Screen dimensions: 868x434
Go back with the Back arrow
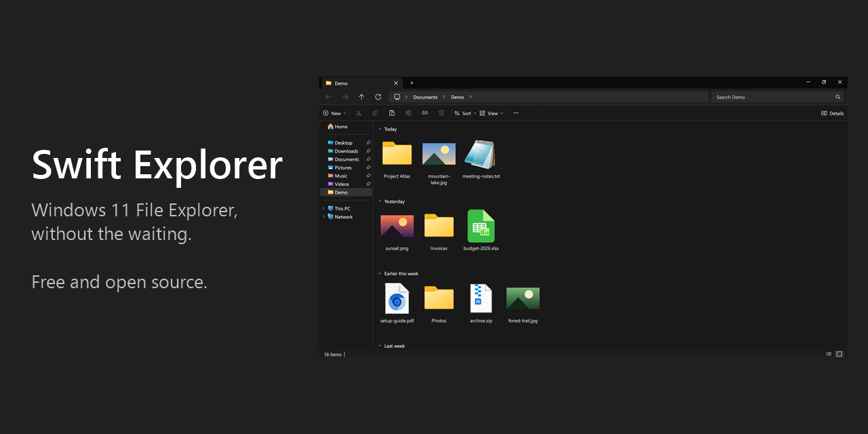pyautogui.click(x=328, y=97)
